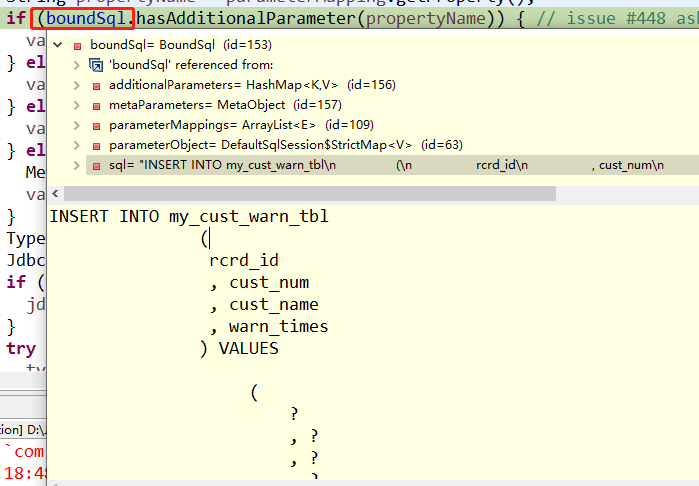
Task: Click VALUES keyword in detail pane
Action: pyautogui.click(x=249, y=349)
